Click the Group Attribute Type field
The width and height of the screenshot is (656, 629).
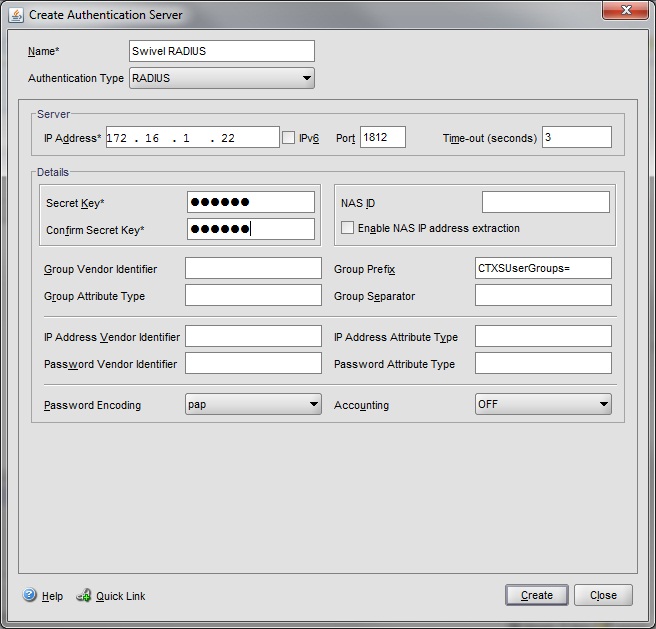click(253, 295)
